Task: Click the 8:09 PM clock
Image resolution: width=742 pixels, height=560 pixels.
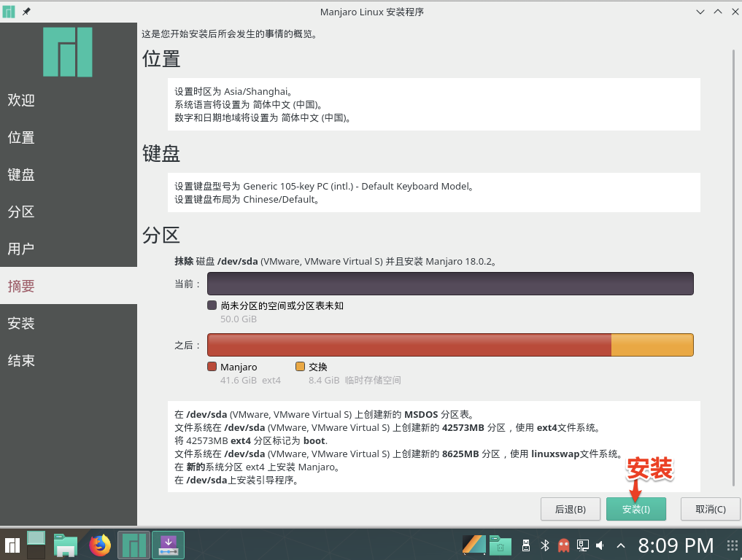Action: coord(676,545)
